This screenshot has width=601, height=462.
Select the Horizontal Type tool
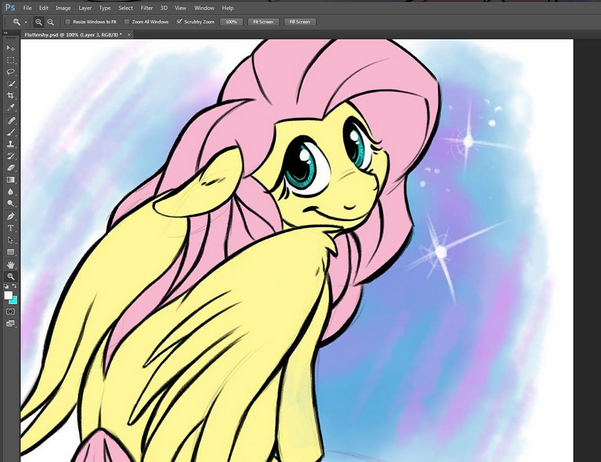click(x=10, y=228)
